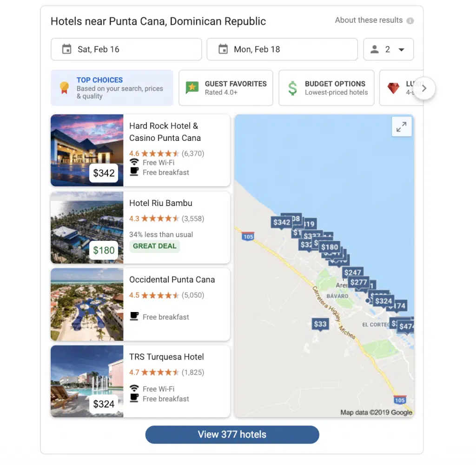The width and height of the screenshot is (476, 465).
Task: Click the check-out calendar icon for Mon, Feb 18
Action: click(x=223, y=49)
